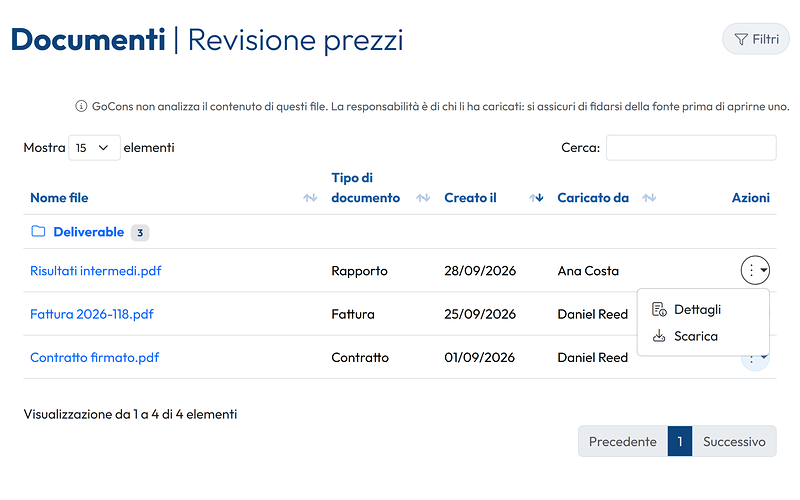
Task: Click the Creato il column header
Action: click(470, 198)
